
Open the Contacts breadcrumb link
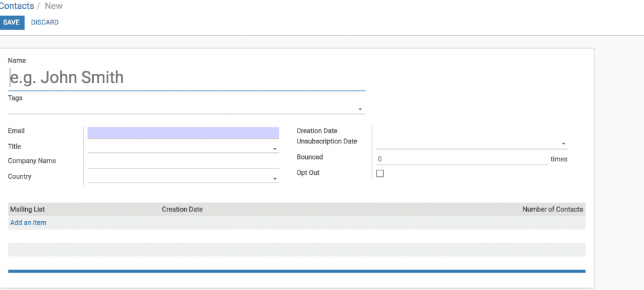(x=17, y=6)
